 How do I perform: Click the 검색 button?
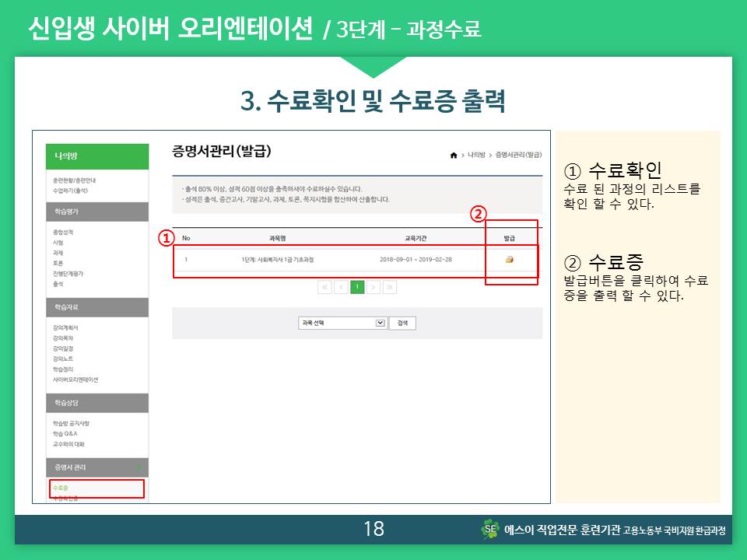tap(402, 323)
